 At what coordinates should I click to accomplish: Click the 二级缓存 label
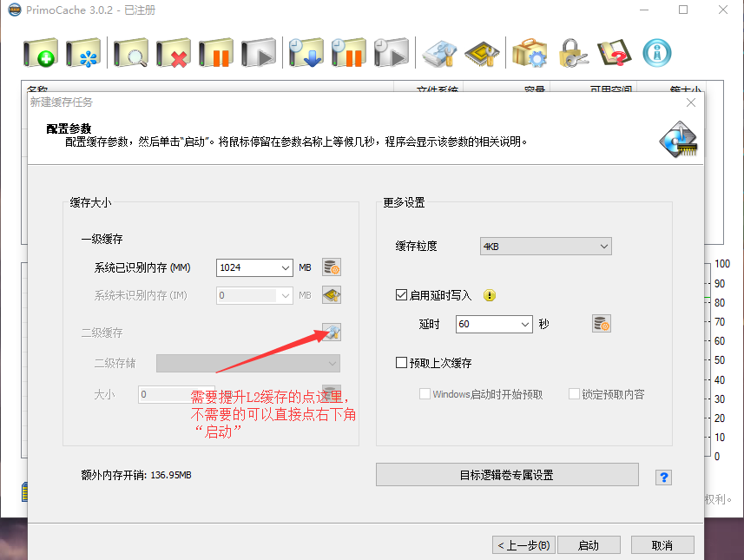click(102, 333)
